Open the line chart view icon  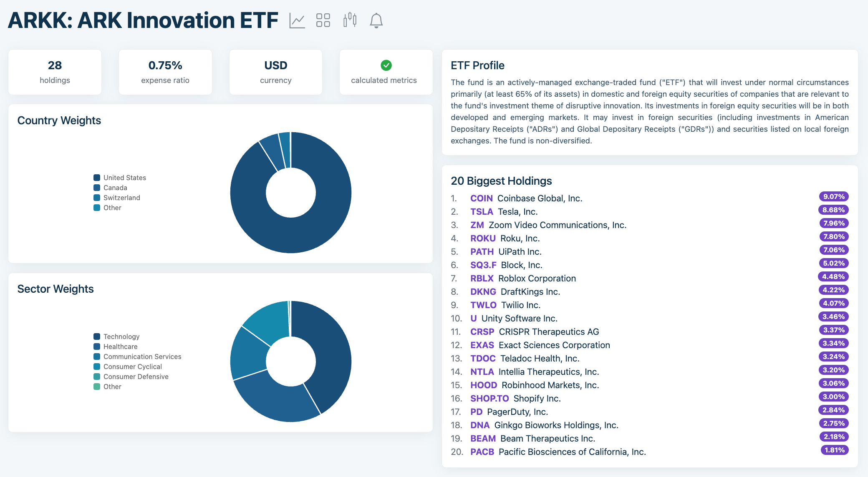point(297,19)
